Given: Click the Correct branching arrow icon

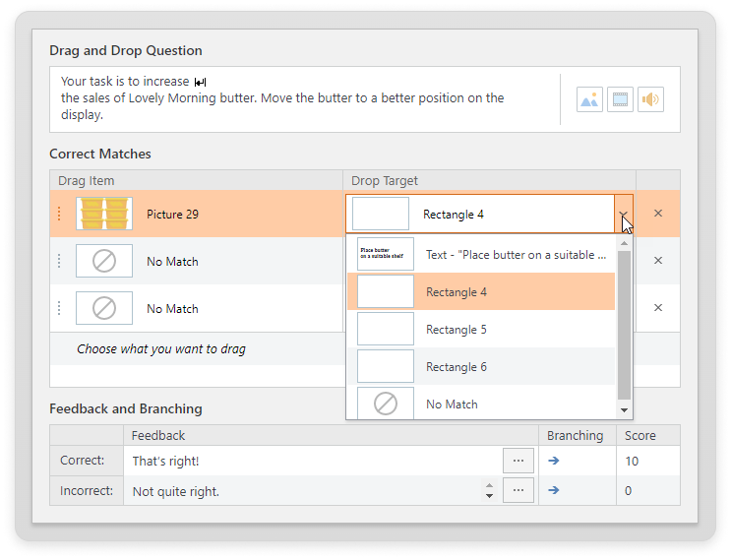Looking at the screenshot, I should click(x=553, y=460).
